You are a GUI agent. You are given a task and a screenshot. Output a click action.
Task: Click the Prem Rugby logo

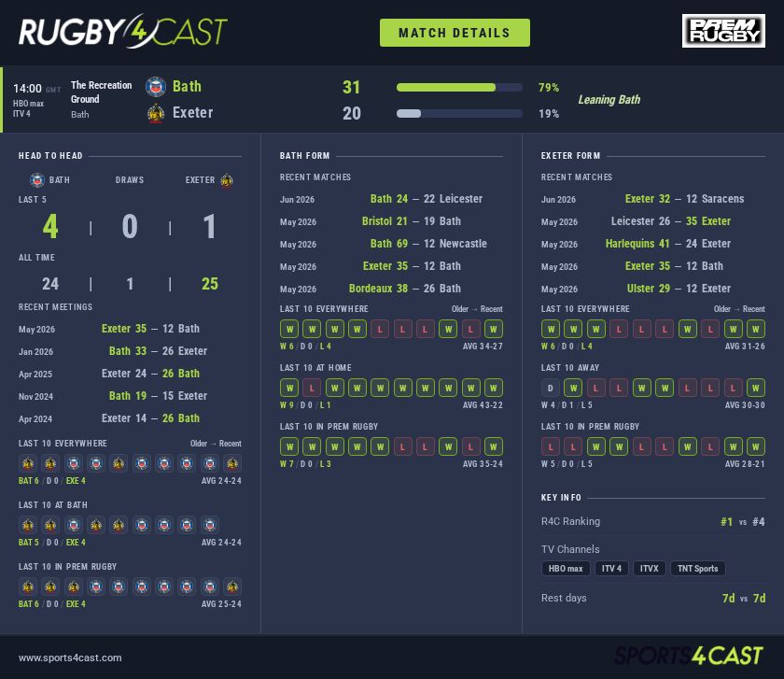723,31
